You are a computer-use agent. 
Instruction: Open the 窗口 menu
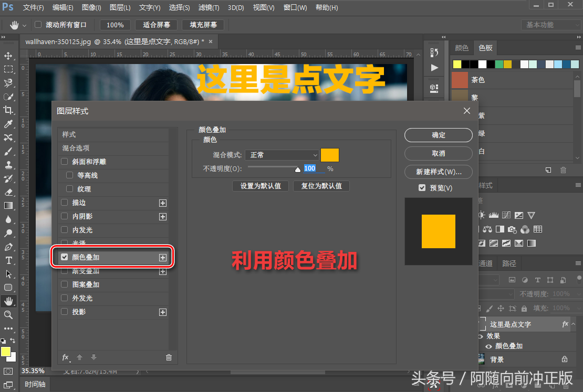pyautogui.click(x=295, y=7)
